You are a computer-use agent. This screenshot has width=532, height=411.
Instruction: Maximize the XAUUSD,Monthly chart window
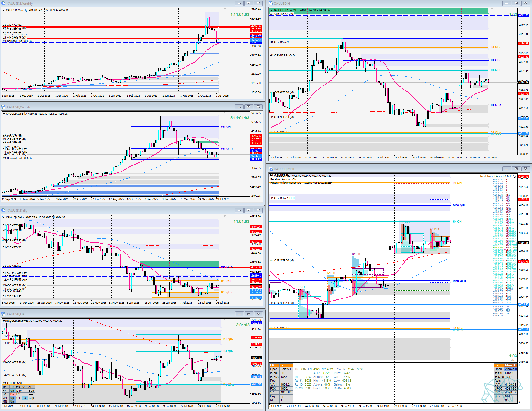(248, 3)
